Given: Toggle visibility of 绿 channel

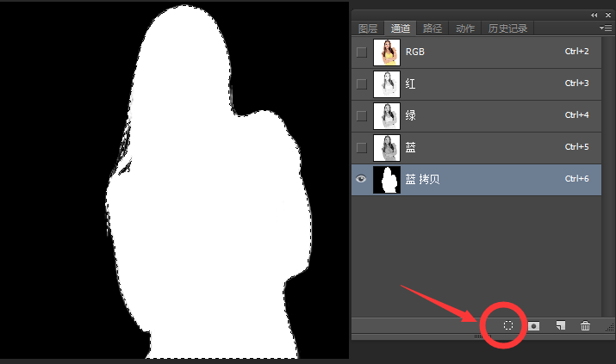Looking at the screenshot, I should [x=362, y=115].
